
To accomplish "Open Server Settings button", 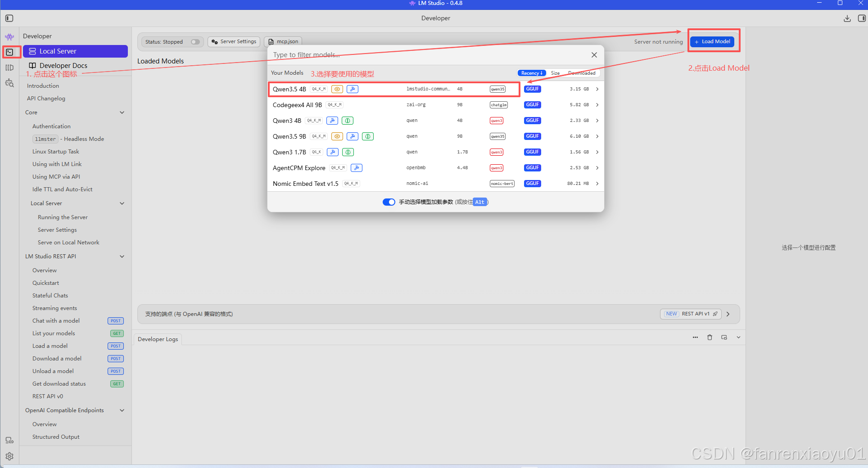I will [234, 42].
